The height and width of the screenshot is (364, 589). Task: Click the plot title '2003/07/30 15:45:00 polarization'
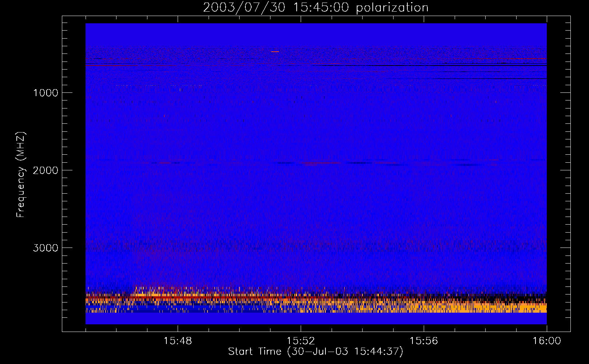316,7
